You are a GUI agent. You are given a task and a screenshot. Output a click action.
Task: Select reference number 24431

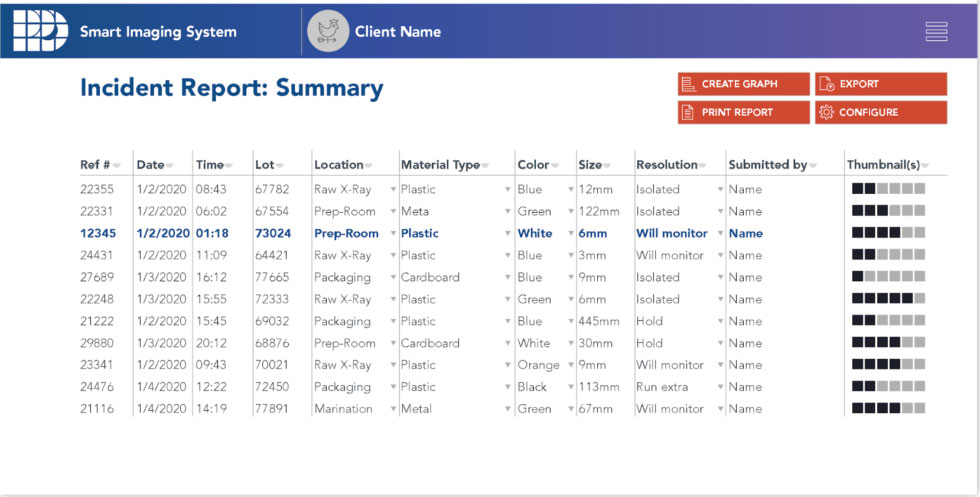coord(97,255)
